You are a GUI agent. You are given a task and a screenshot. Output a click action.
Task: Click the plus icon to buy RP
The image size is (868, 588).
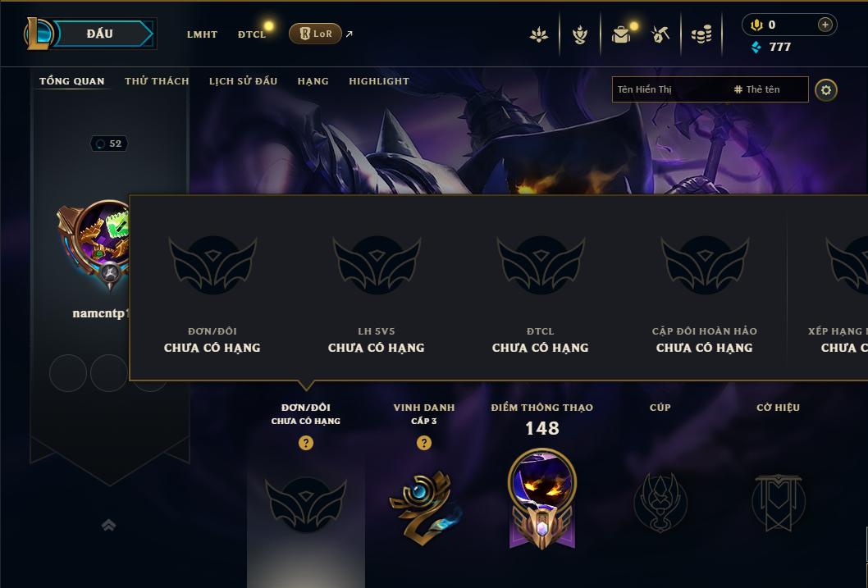[x=825, y=25]
